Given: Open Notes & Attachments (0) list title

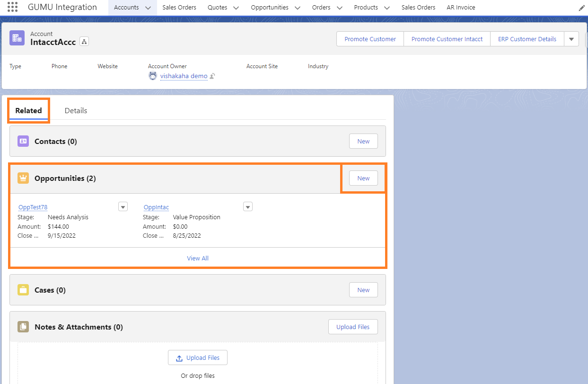Looking at the screenshot, I should (79, 327).
